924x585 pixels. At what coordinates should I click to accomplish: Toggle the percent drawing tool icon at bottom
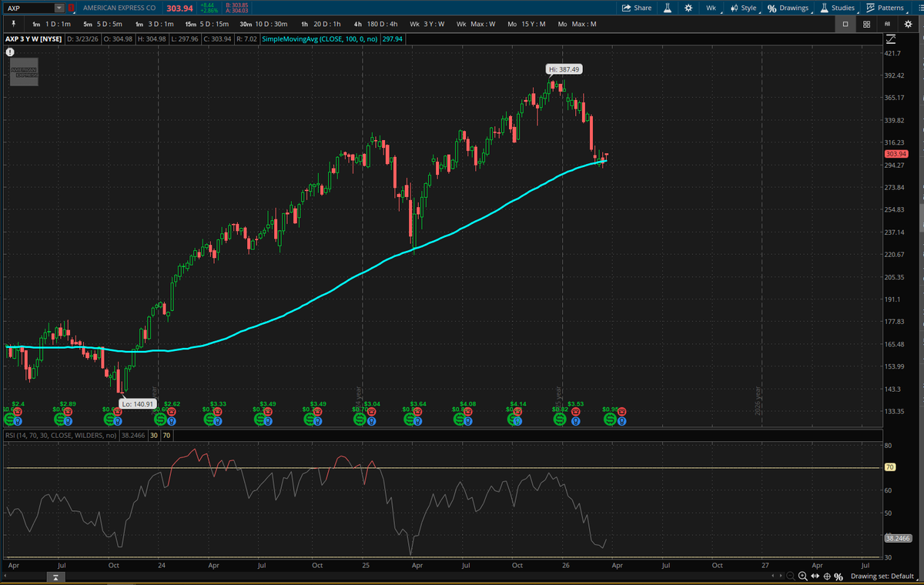[839, 577]
